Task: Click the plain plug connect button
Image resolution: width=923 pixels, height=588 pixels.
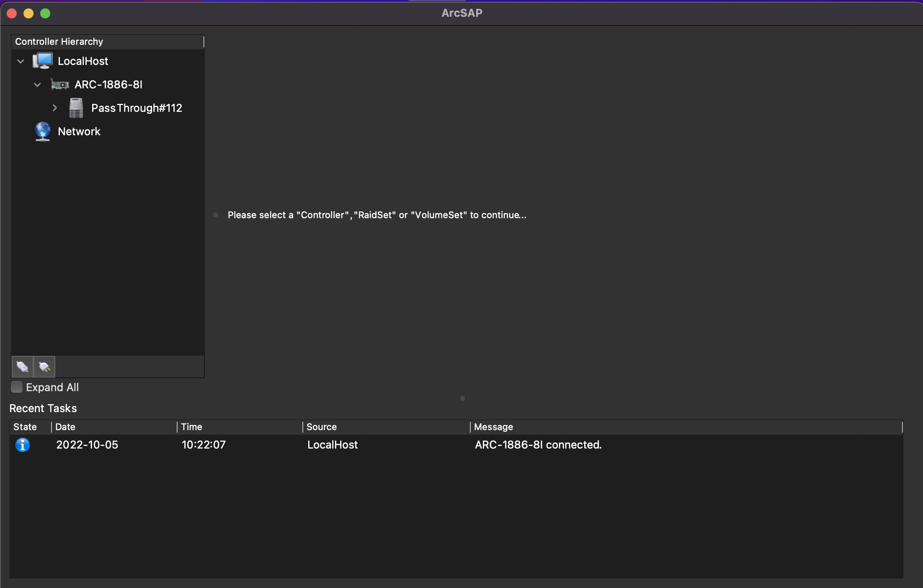Action: coord(23,367)
